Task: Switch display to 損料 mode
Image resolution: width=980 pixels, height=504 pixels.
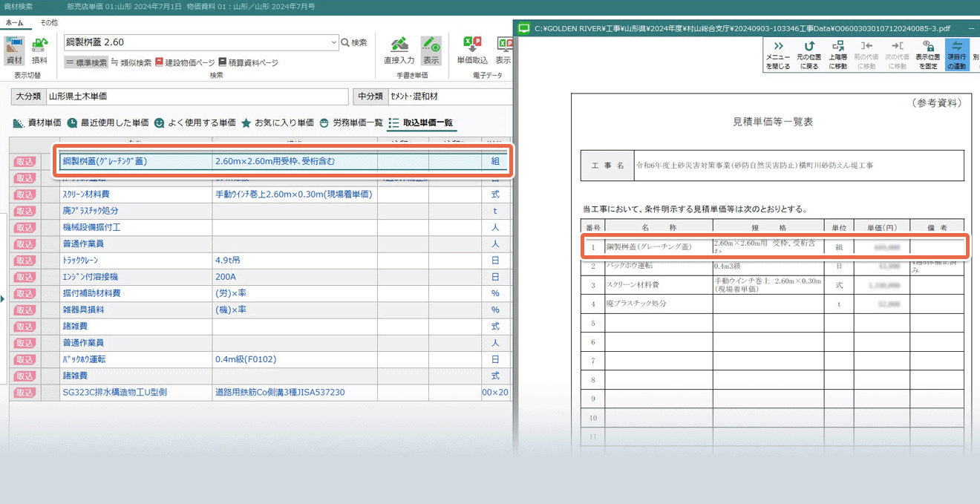Action: (x=39, y=50)
